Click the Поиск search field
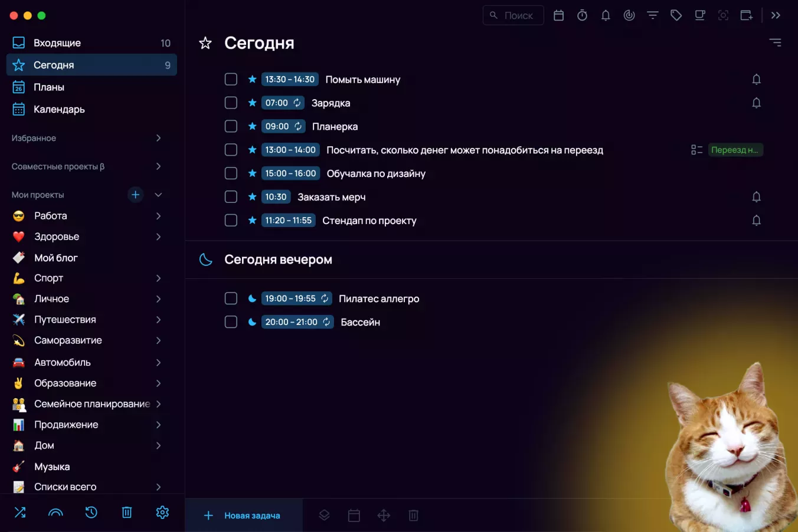Screen dimensions: 798x532 tap(513, 15)
